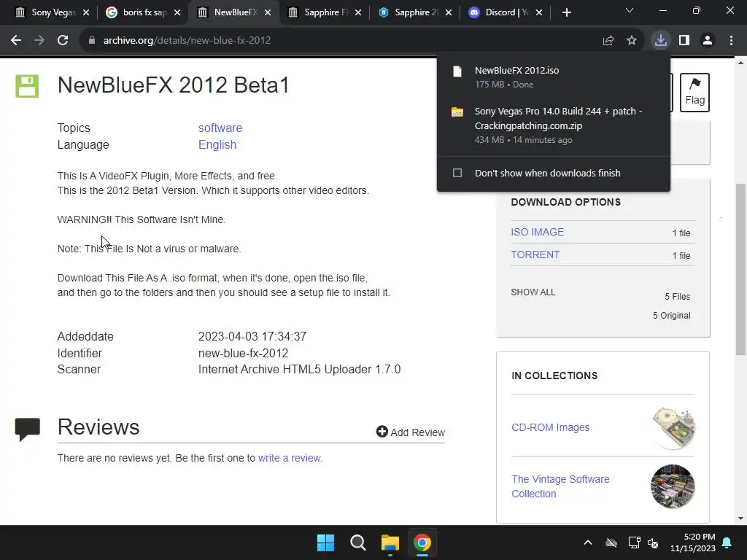Download the ISO IMAGE file

(538, 232)
